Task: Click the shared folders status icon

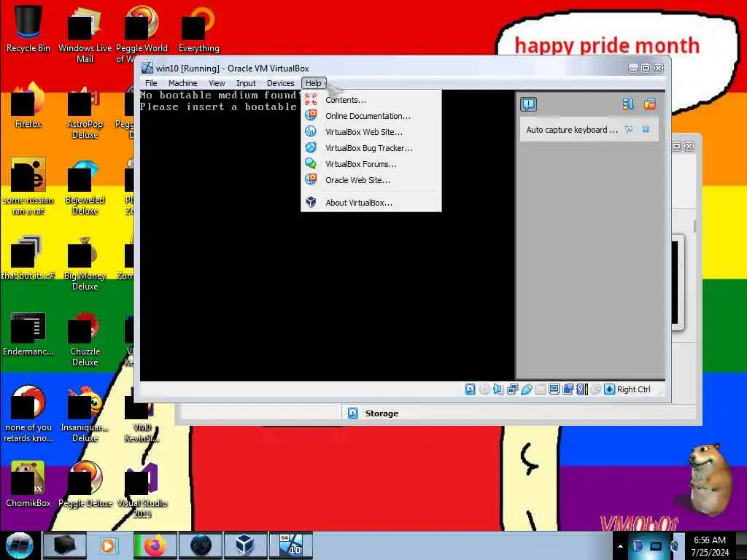Action: [541, 389]
